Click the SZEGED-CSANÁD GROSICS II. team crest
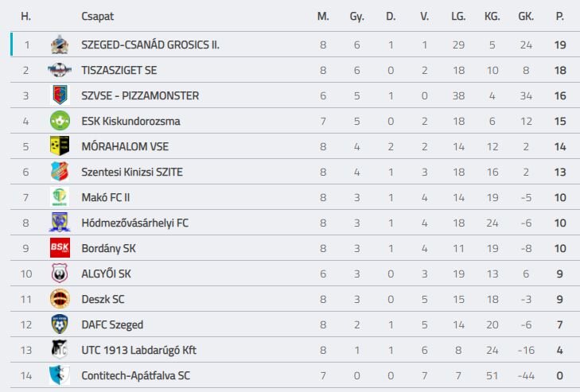 (60, 45)
